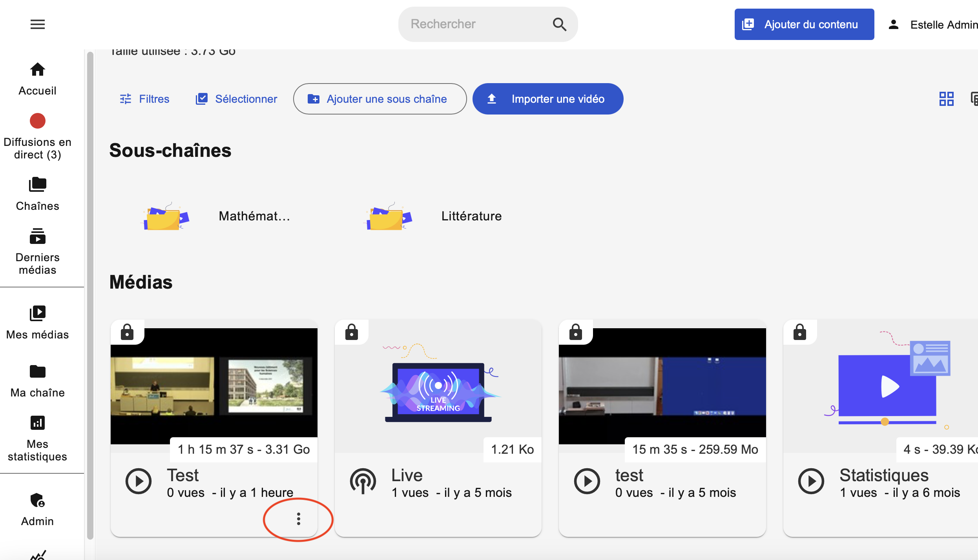Click lock icon on Live media
Screen dimensions: 978x560
pyautogui.click(x=351, y=332)
